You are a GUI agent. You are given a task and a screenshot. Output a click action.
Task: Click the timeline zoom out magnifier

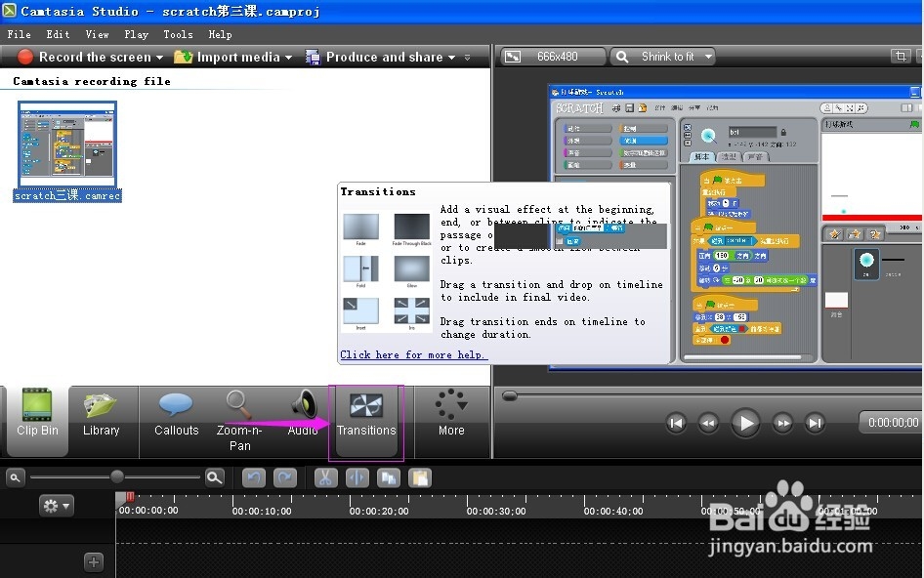pyautogui.click(x=15, y=477)
